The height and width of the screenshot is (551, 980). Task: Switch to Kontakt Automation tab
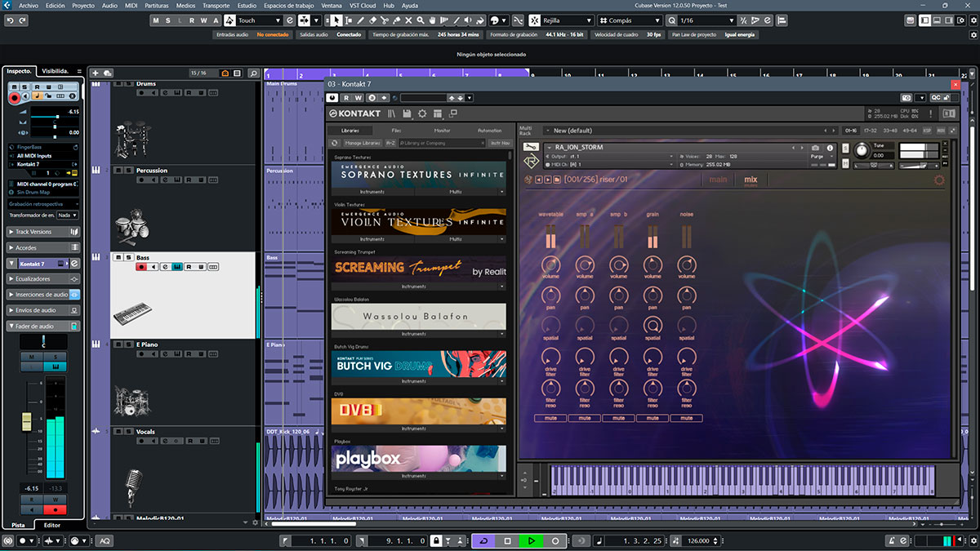point(489,131)
